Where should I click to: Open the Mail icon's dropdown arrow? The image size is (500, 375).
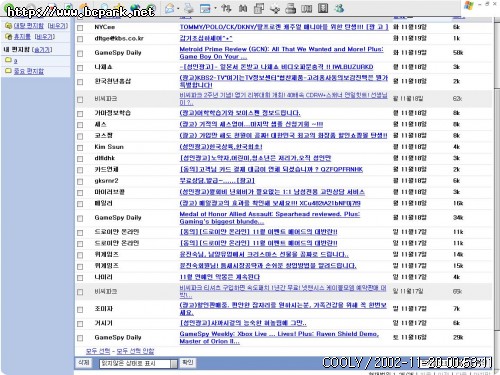178,8
